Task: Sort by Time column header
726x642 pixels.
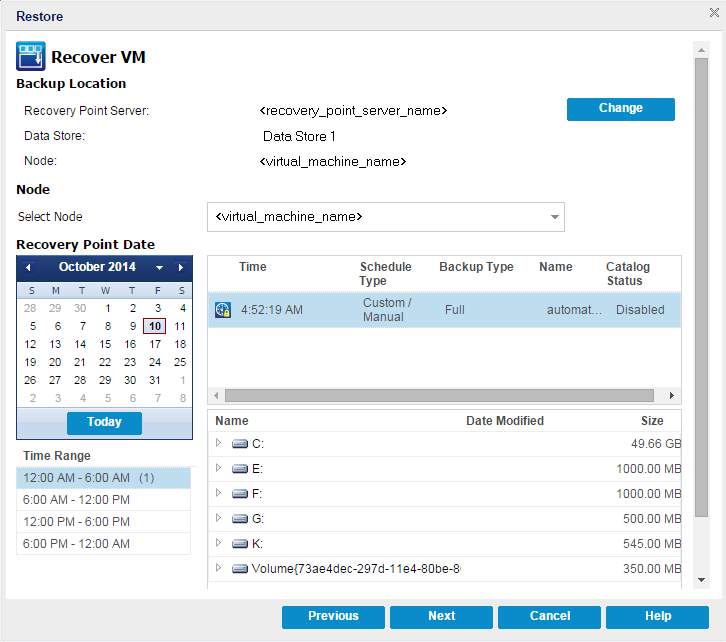Action: point(252,267)
